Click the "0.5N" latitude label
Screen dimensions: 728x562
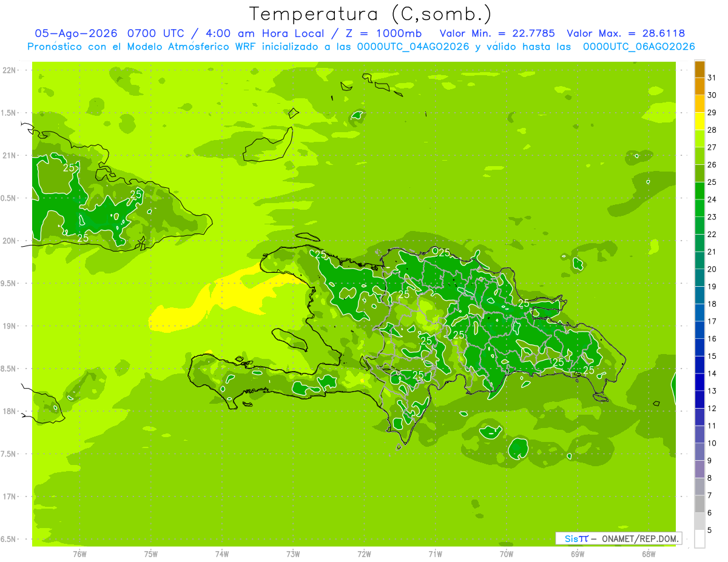click(8, 198)
